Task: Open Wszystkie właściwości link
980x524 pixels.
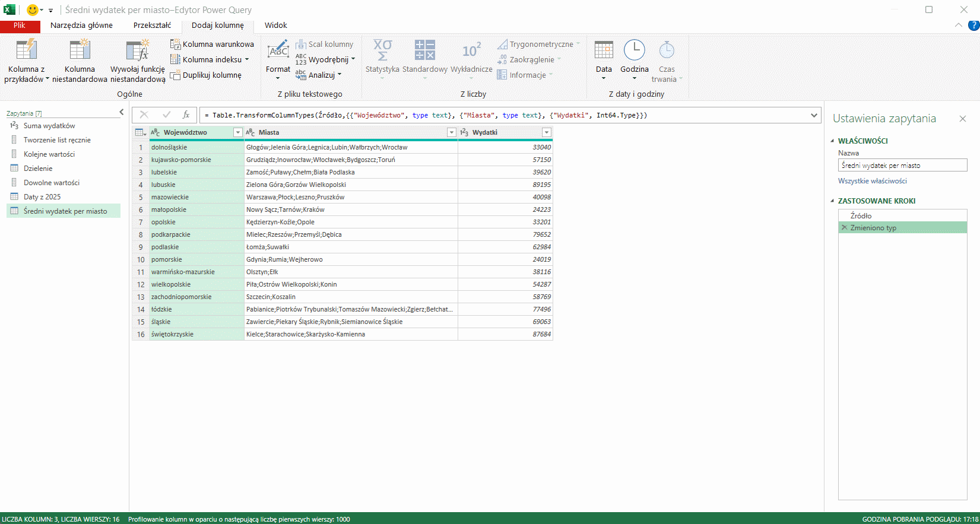Action: 873,181
